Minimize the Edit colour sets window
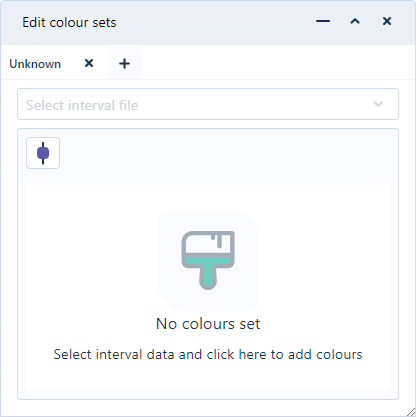 tap(323, 21)
